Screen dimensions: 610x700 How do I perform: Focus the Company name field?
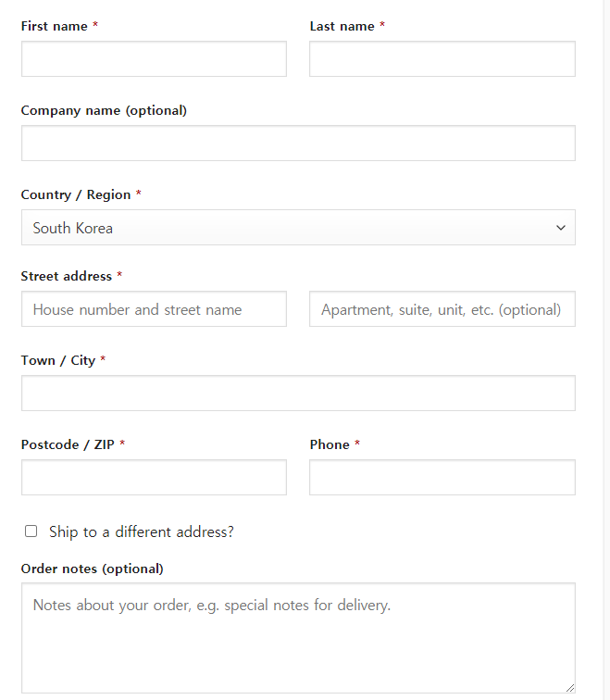299,143
